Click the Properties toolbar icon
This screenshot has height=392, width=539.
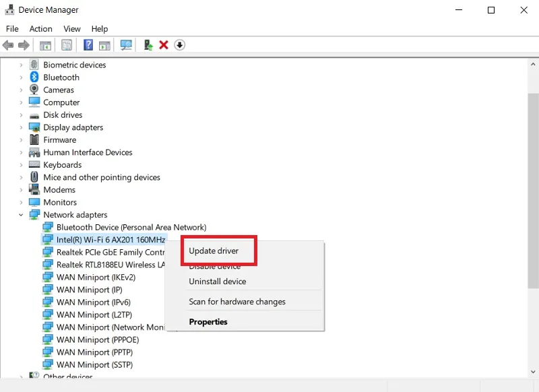[67, 45]
